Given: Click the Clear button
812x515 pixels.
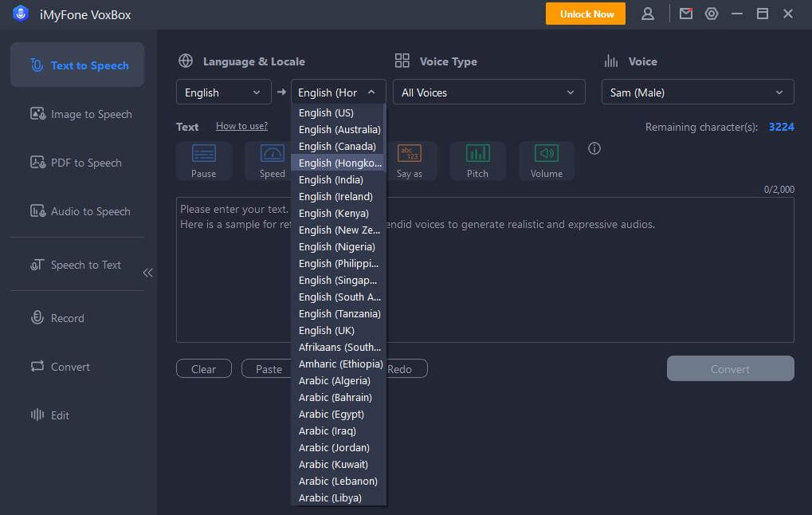Looking at the screenshot, I should tap(203, 369).
